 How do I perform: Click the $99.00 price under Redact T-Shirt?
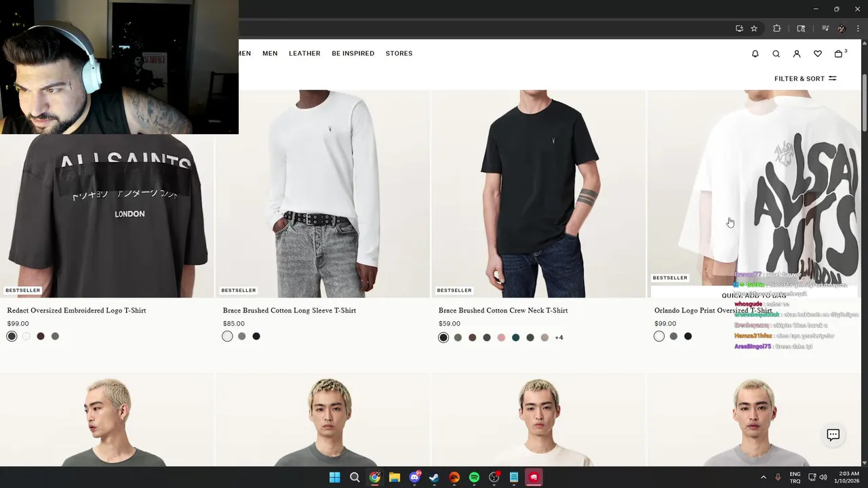18,324
